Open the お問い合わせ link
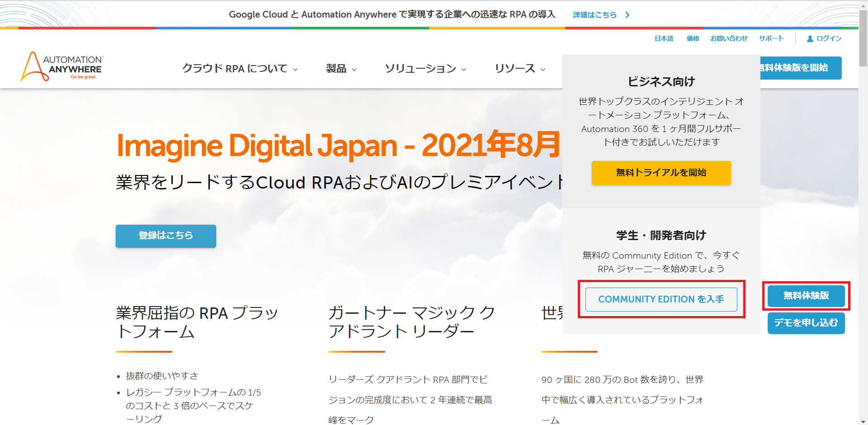Screen dimensions: 868x425 [x=729, y=38]
